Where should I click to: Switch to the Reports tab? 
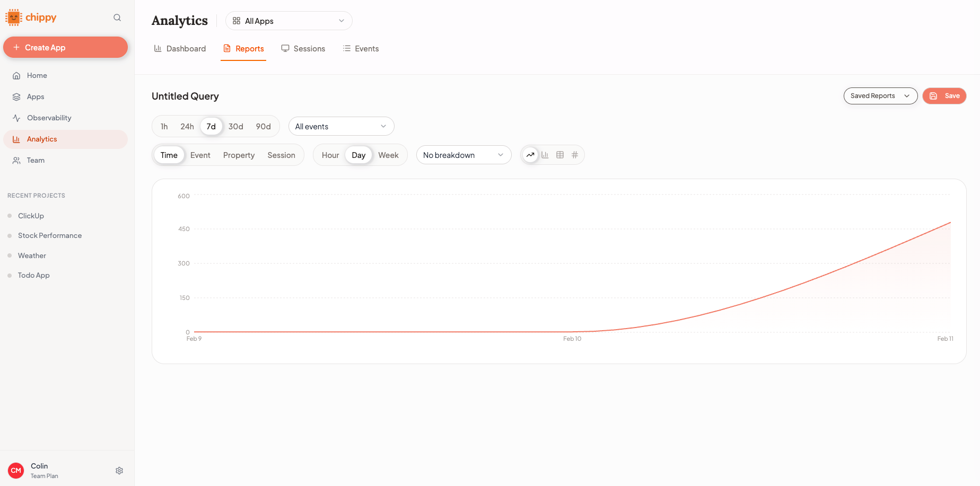coord(243,49)
